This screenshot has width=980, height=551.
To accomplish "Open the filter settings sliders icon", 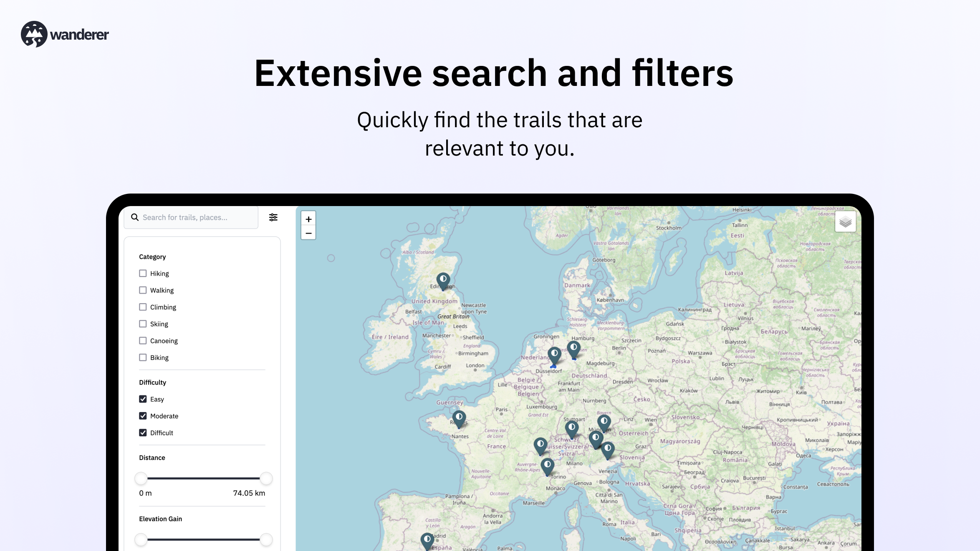I will 273,217.
